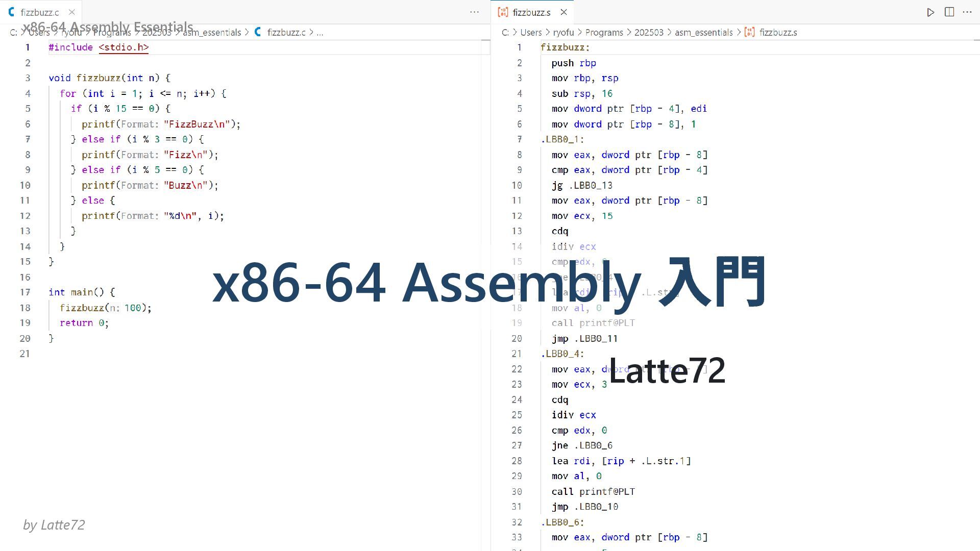Image resolution: width=980 pixels, height=551 pixels.
Task: Click line number 17 in C editor
Action: (x=25, y=292)
